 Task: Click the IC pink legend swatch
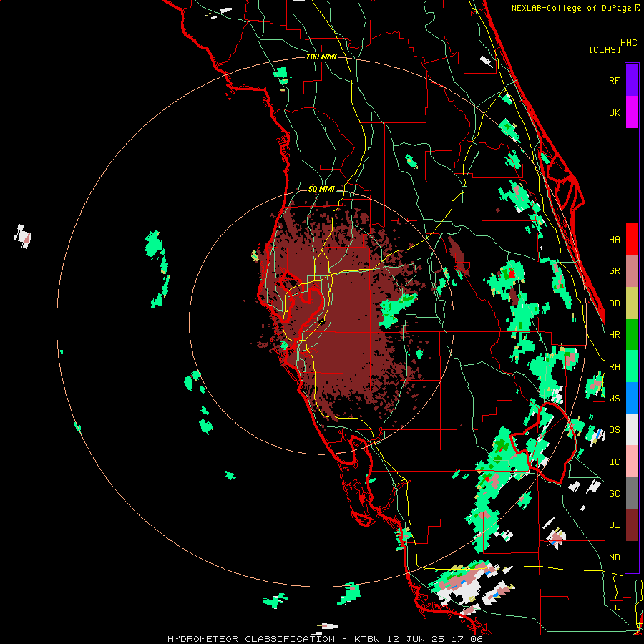click(x=632, y=462)
